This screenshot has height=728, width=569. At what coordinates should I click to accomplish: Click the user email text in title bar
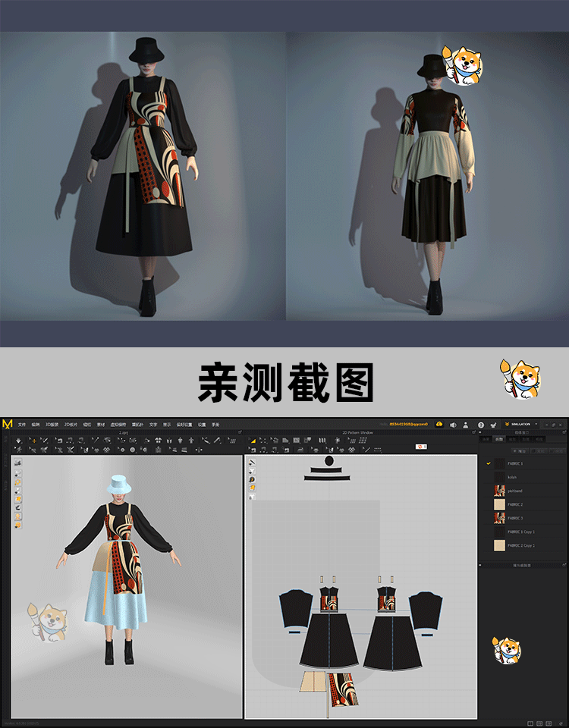(408, 425)
